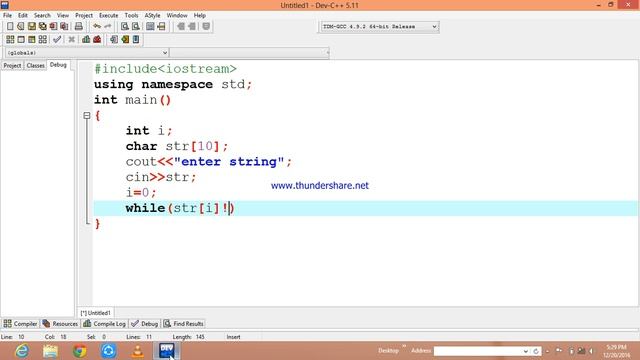Open the Edit menu
The height and width of the screenshot is (360, 640).
(x=23, y=16)
